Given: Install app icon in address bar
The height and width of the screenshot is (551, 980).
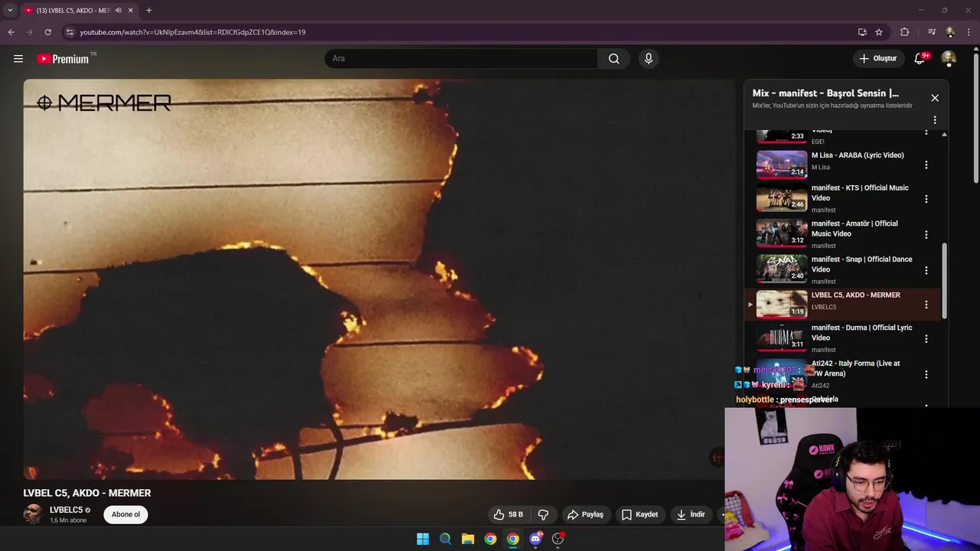Looking at the screenshot, I should coord(862,32).
